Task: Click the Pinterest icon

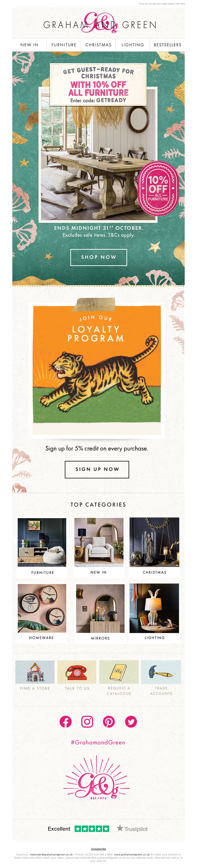Action: point(109,721)
